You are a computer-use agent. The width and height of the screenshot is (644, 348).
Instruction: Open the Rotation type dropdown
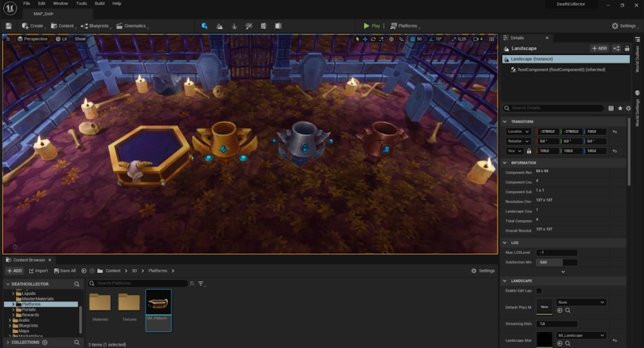point(518,141)
